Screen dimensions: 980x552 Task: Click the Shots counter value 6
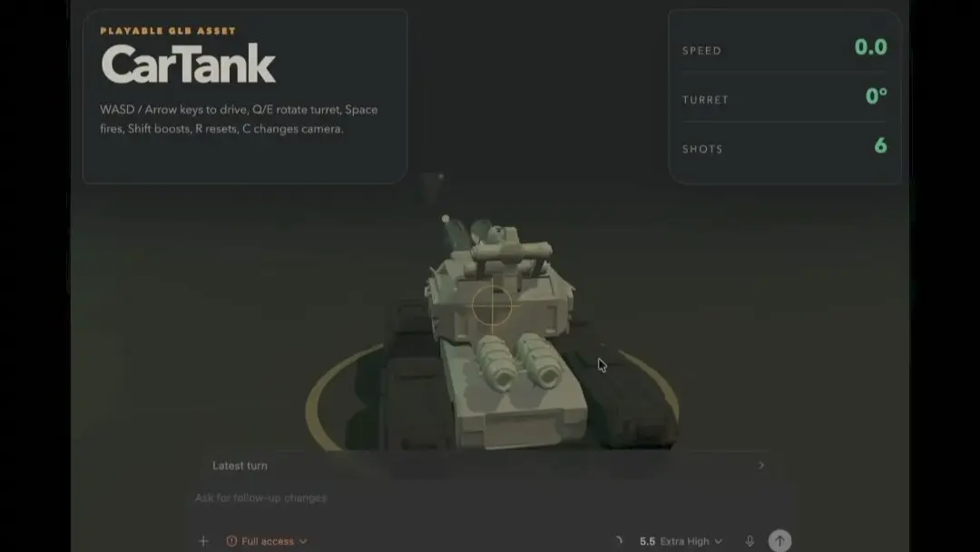[x=880, y=145]
